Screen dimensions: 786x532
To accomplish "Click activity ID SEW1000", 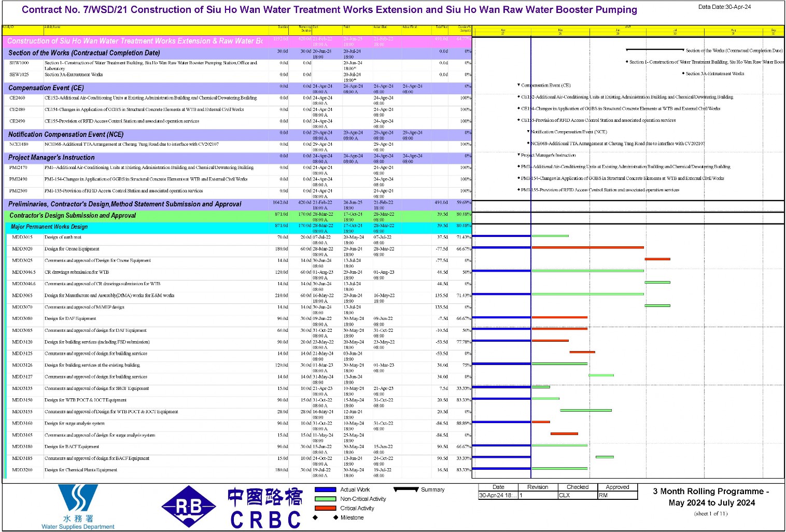I will tap(19, 63).
